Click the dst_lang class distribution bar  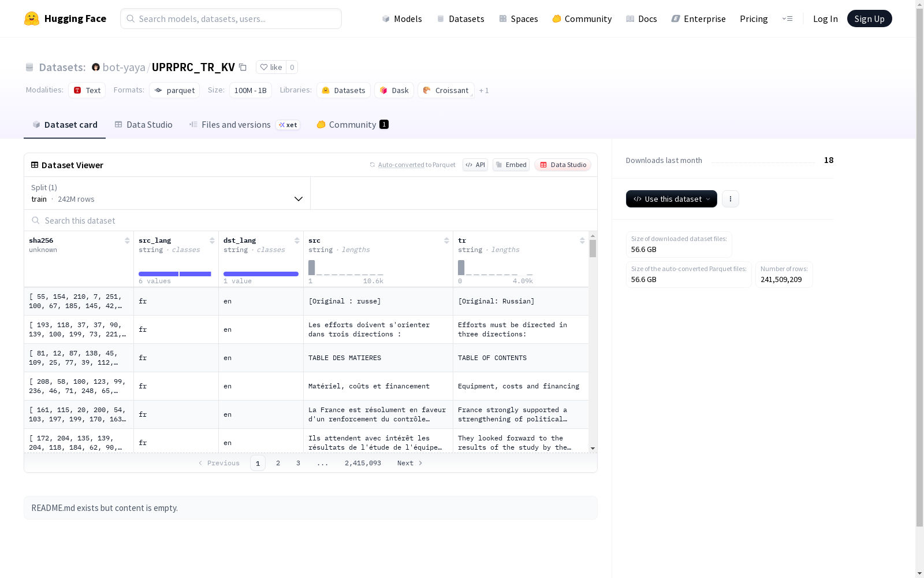pyautogui.click(x=261, y=274)
